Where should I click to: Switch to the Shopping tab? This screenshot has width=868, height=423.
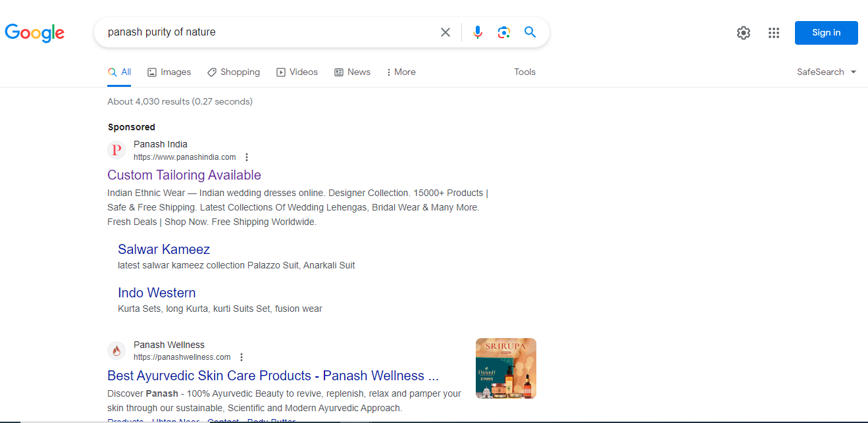(234, 72)
